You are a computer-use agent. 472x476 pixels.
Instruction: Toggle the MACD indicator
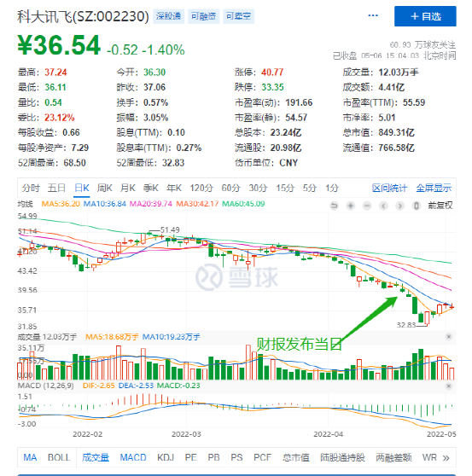[133, 457]
